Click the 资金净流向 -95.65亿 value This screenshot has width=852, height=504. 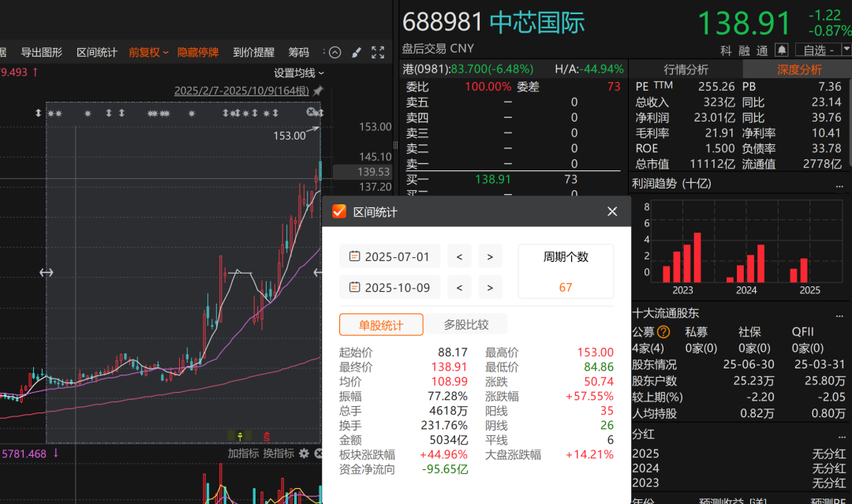(445, 469)
